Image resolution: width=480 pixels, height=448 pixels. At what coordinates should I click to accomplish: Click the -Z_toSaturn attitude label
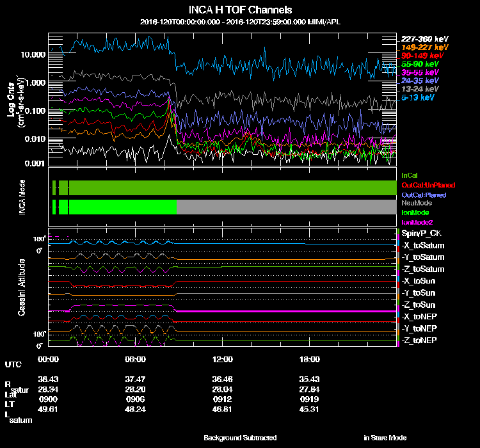click(423, 269)
